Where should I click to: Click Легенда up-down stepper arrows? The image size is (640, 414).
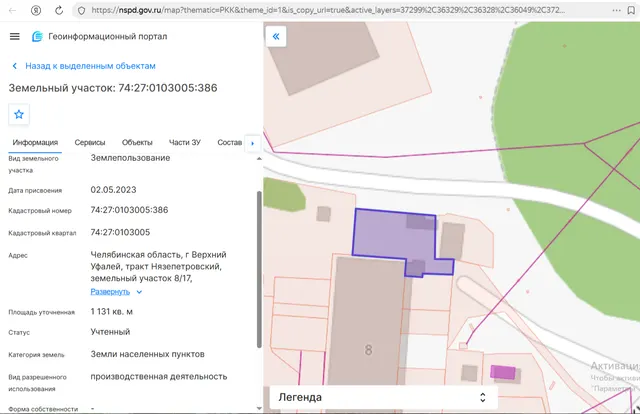(483, 397)
